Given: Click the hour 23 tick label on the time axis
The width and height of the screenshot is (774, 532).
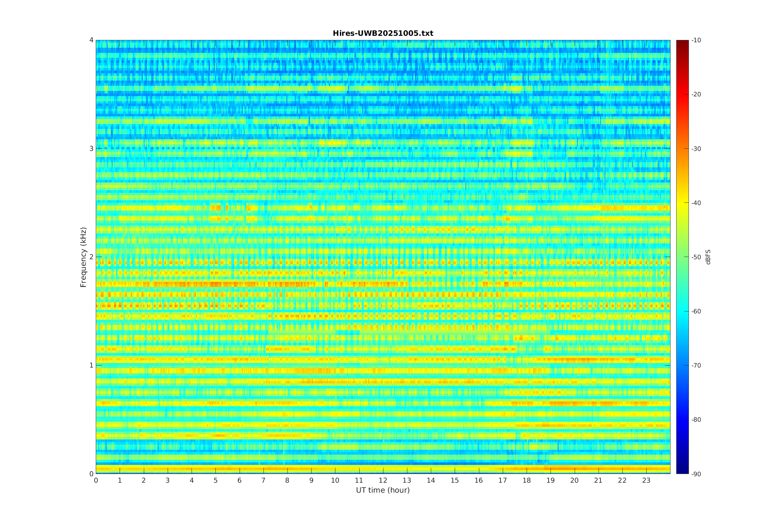Looking at the screenshot, I should [646, 480].
